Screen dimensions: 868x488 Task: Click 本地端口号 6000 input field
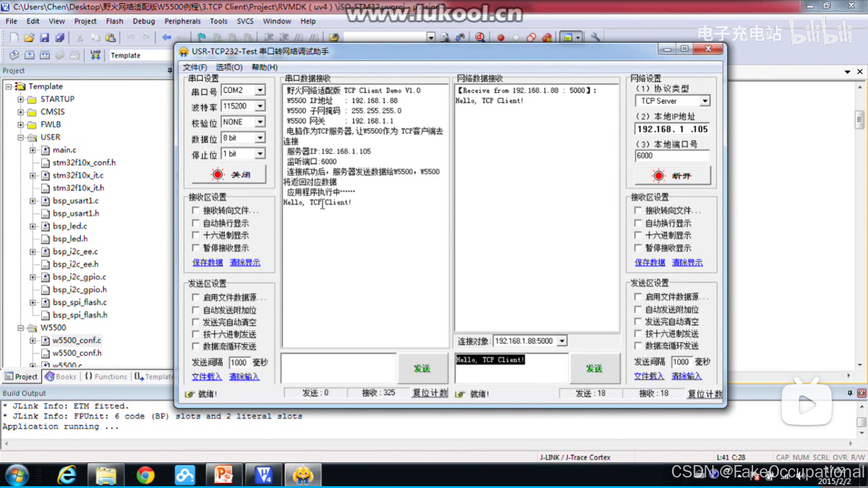[672, 156]
